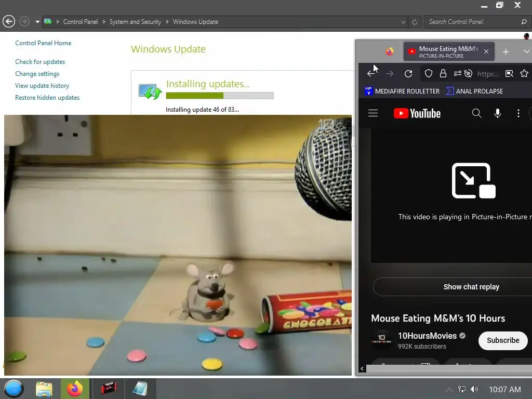
Task: Expand address bar history dropdown
Action: pos(403,22)
